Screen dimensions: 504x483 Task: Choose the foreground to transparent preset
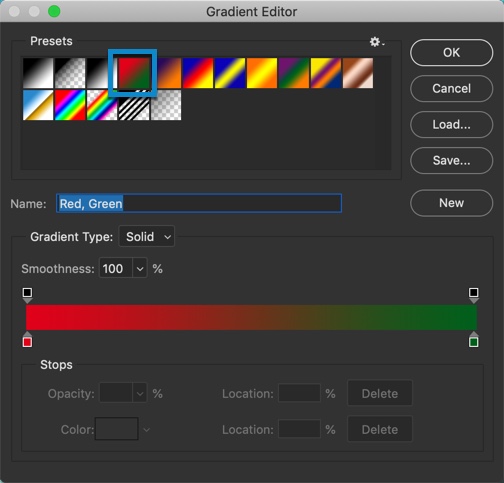[x=70, y=73]
